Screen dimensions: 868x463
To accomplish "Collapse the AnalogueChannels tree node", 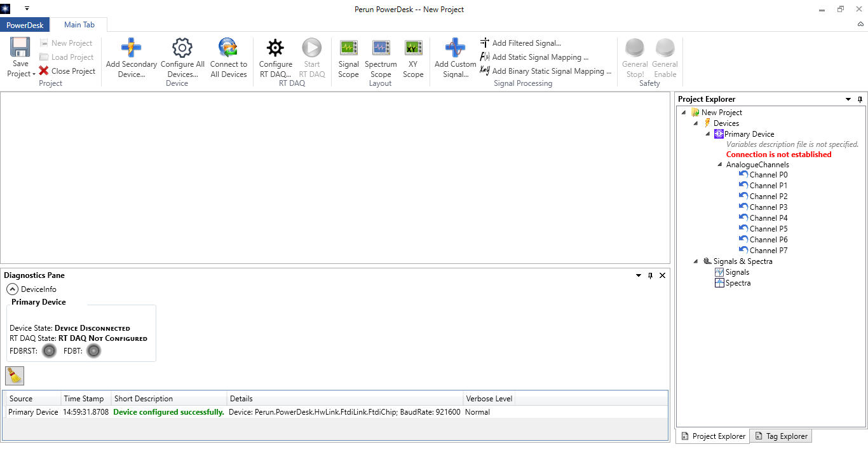I will click(x=720, y=165).
